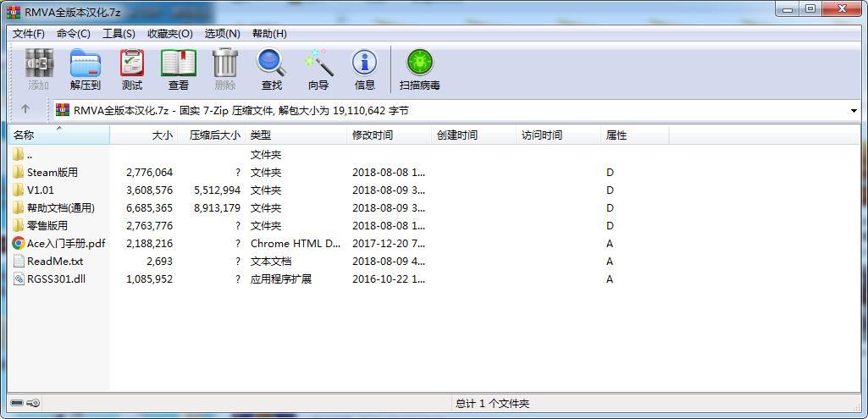Open the 文件(F) menu
Image resolution: width=868 pixels, height=419 pixels.
tap(28, 34)
